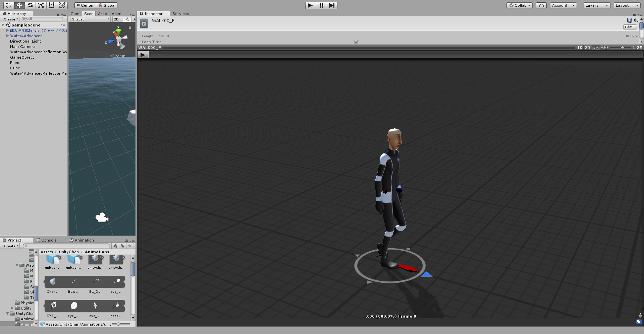Pause the editor playback
The width and height of the screenshot is (644, 334).
coord(321,5)
